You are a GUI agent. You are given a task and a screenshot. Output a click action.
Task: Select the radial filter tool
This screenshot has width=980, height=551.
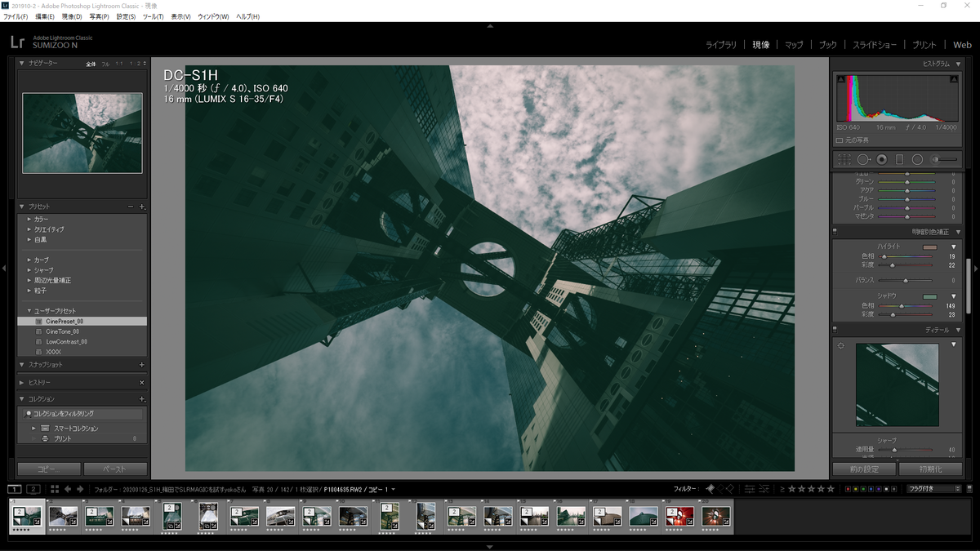point(917,160)
